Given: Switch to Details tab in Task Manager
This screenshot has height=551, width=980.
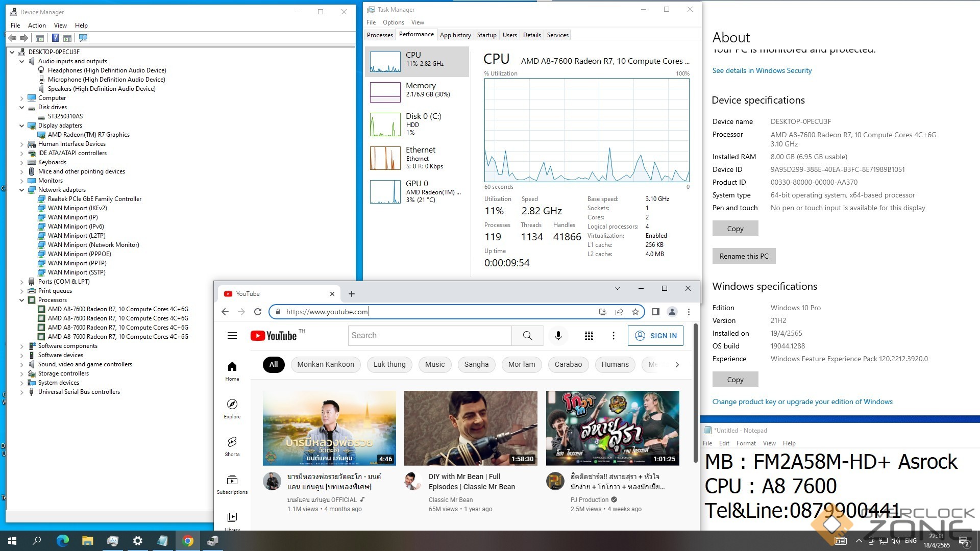Looking at the screenshot, I should 532,35.
